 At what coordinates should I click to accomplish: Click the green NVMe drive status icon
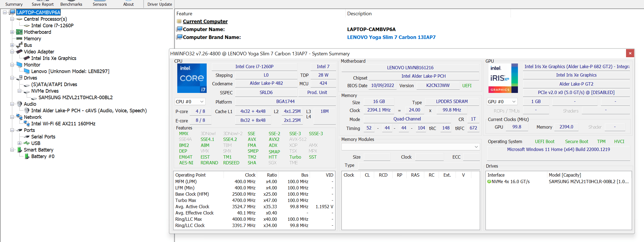tap(489, 181)
